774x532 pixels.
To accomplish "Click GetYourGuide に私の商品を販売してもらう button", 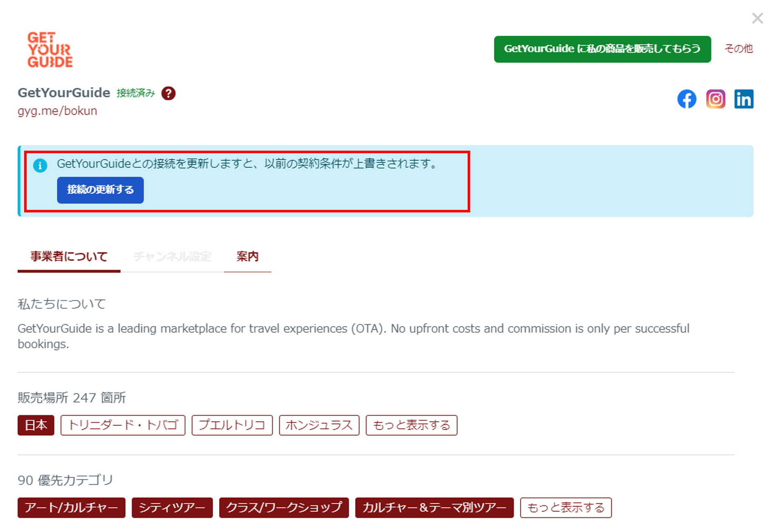I will [x=602, y=49].
